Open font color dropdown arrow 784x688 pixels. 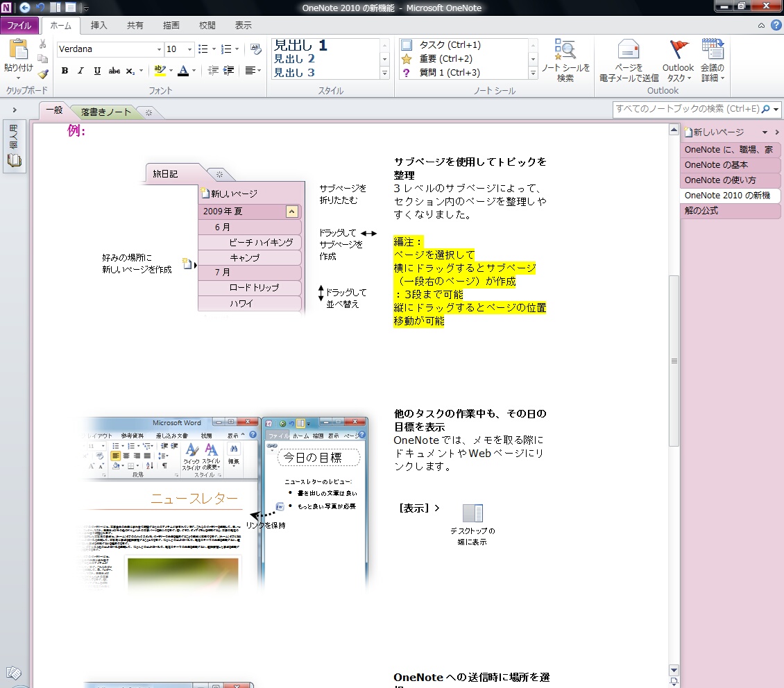[194, 71]
